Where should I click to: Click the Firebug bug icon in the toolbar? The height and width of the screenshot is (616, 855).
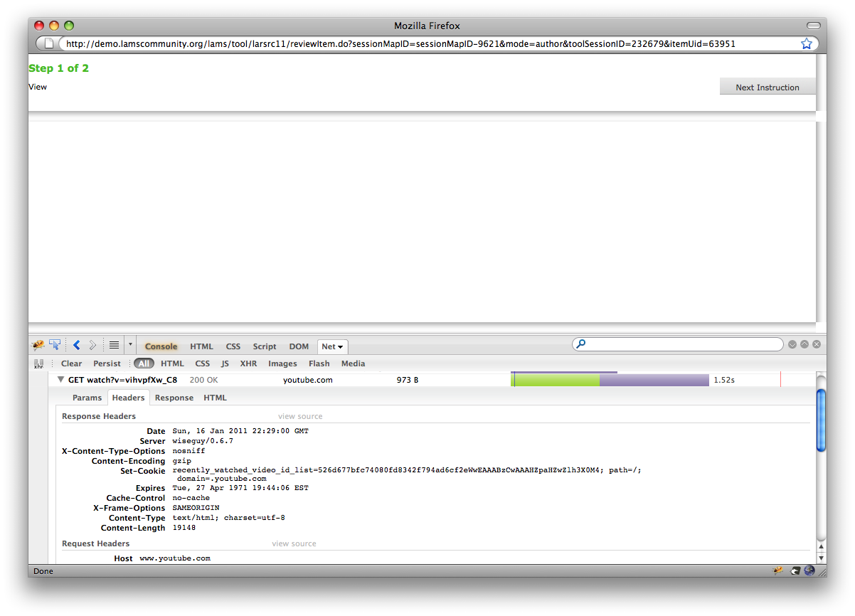click(38, 346)
